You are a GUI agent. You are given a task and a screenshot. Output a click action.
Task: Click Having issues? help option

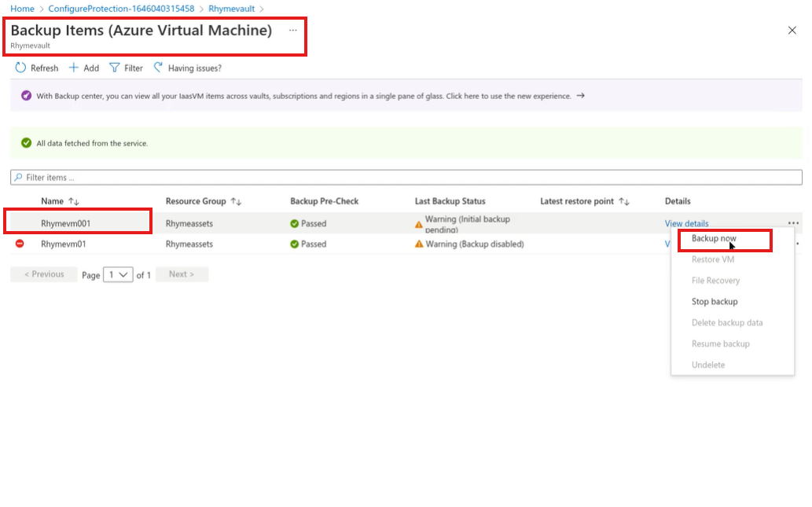187,68
